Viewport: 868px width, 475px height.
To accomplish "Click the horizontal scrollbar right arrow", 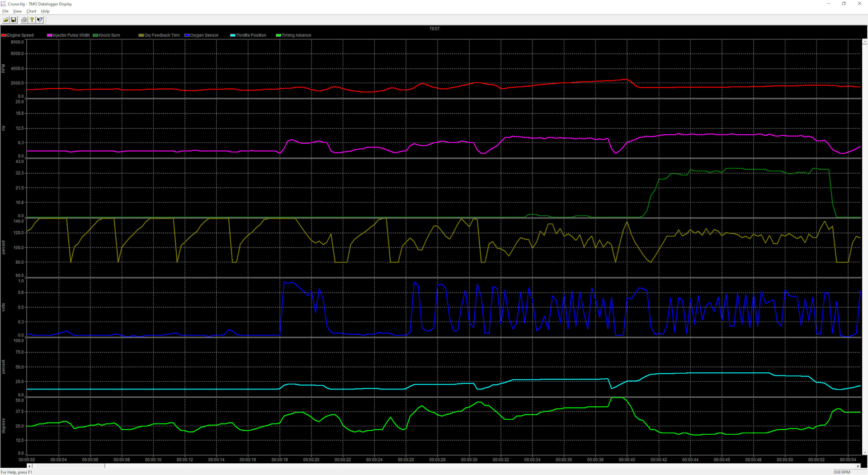I will coord(858,466).
